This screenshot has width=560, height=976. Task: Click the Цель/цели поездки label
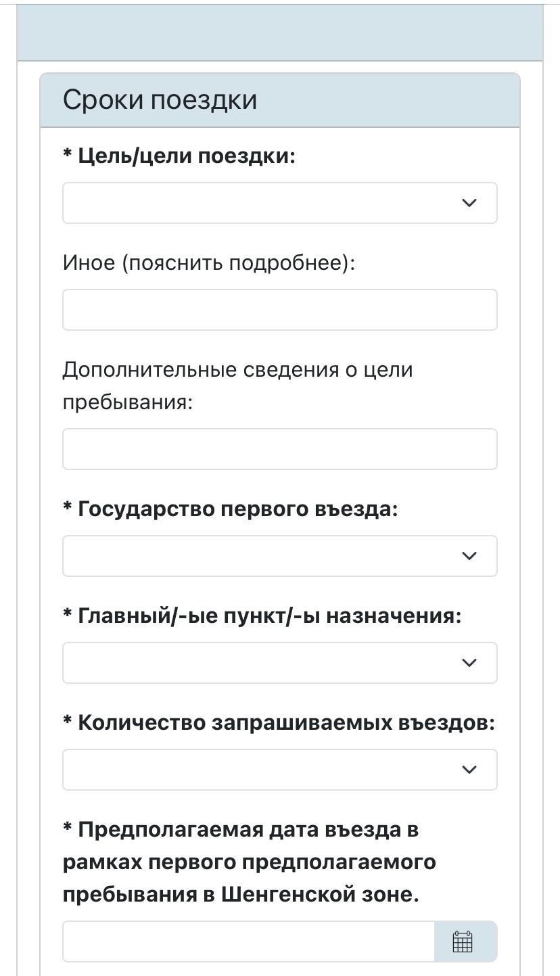pos(187,156)
